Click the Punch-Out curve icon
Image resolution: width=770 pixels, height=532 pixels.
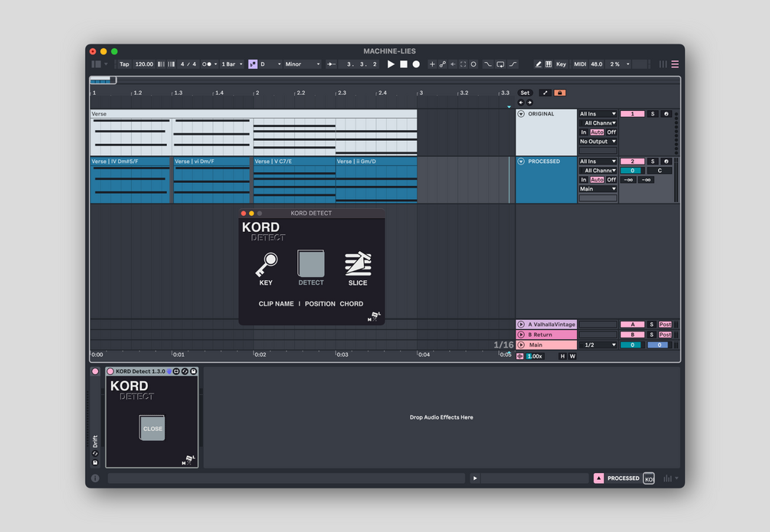point(513,64)
